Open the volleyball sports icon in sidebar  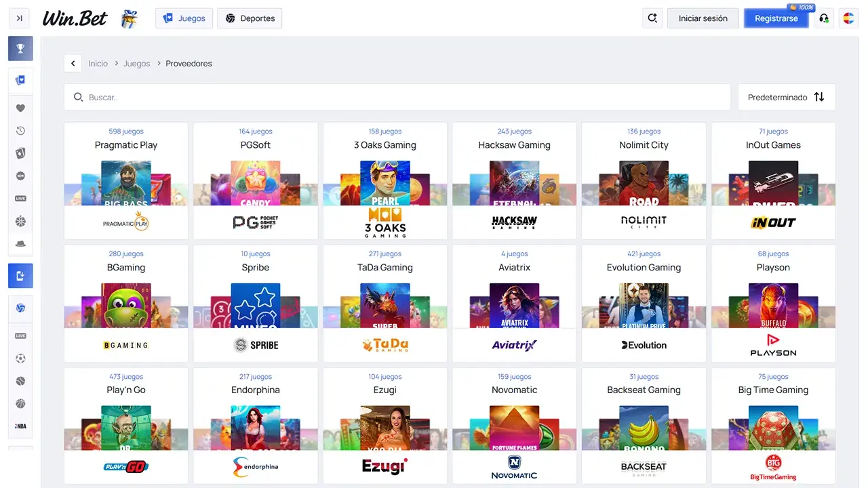20,308
